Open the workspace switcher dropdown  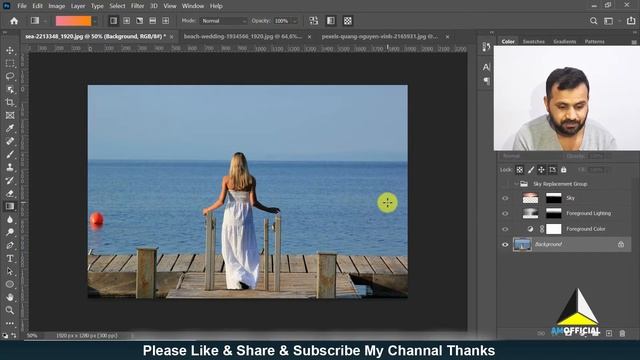tap(611, 21)
